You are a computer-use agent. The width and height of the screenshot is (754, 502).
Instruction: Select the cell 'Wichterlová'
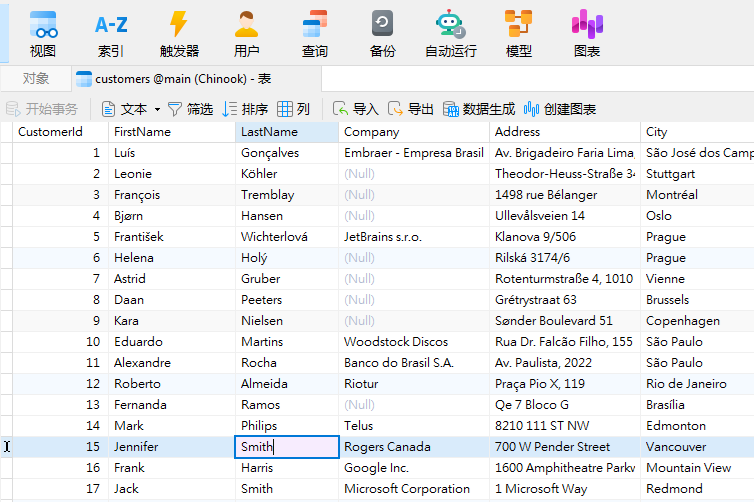287,237
